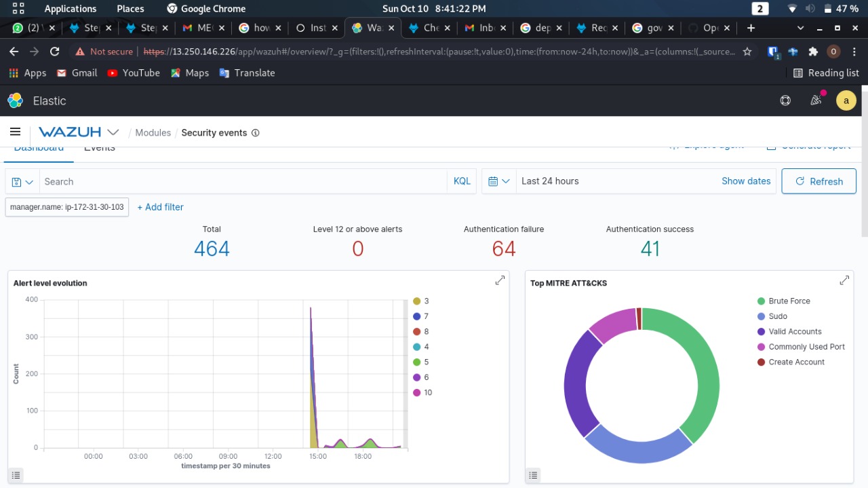Click Show dates link
Image resolution: width=868 pixels, height=488 pixels.
pos(746,181)
